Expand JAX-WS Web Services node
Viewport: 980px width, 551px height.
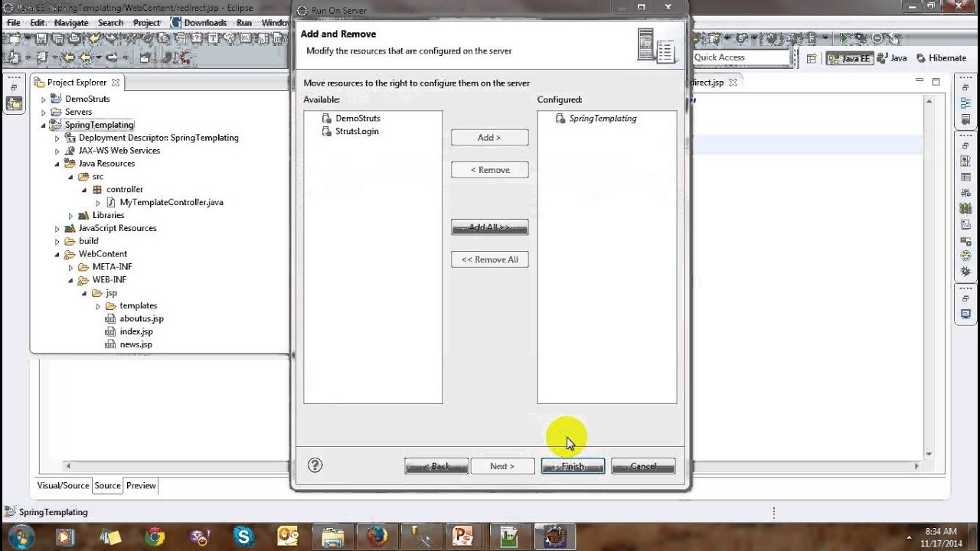coord(57,152)
